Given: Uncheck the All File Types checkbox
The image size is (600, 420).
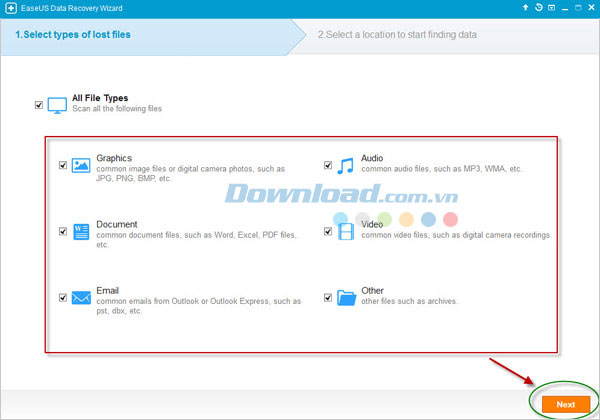Looking at the screenshot, I should point(38,104).
